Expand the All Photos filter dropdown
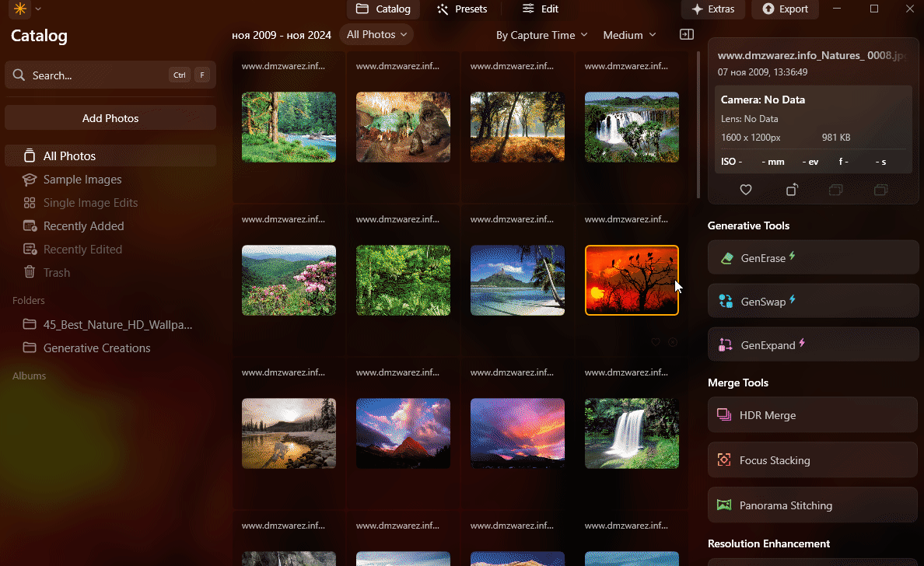Screen dimensions: 924x566 (376, 35)
